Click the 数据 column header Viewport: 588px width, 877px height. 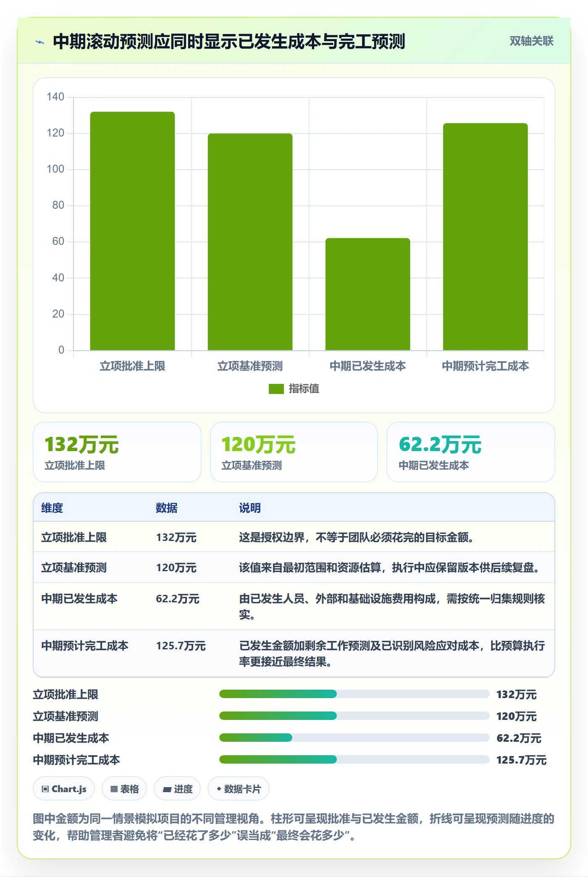167,508
